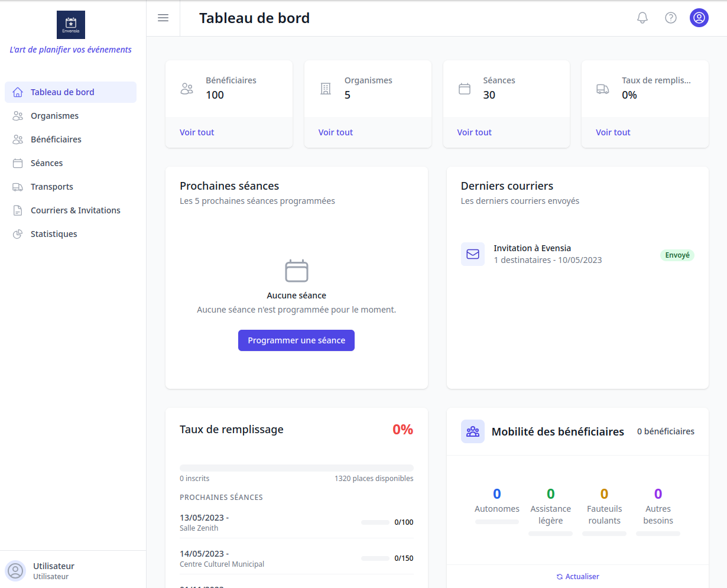Viewport: 727px width, 588px height.
Task: Open the user profile avatar menu
Action: coord(699,18)
